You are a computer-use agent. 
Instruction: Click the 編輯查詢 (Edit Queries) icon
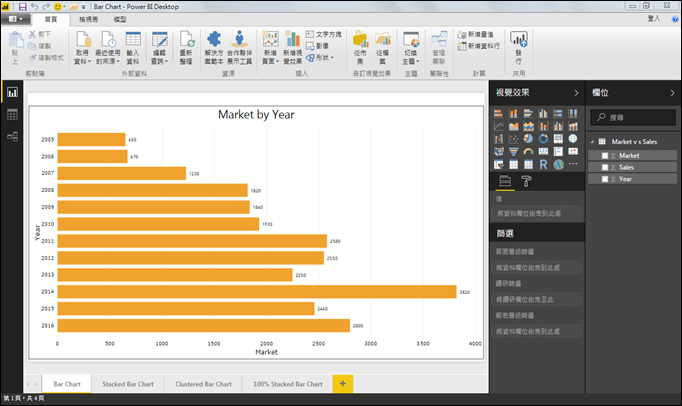click(x=159, y=46)
